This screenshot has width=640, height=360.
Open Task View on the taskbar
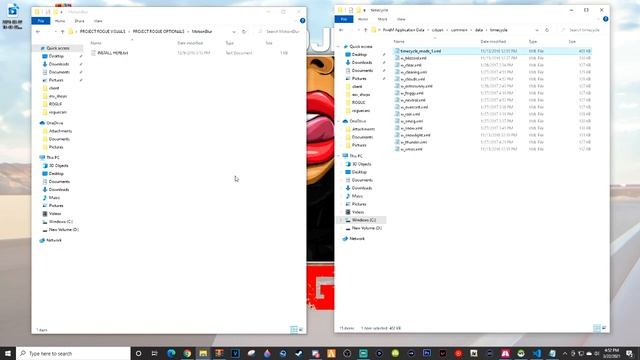(154, 353)
